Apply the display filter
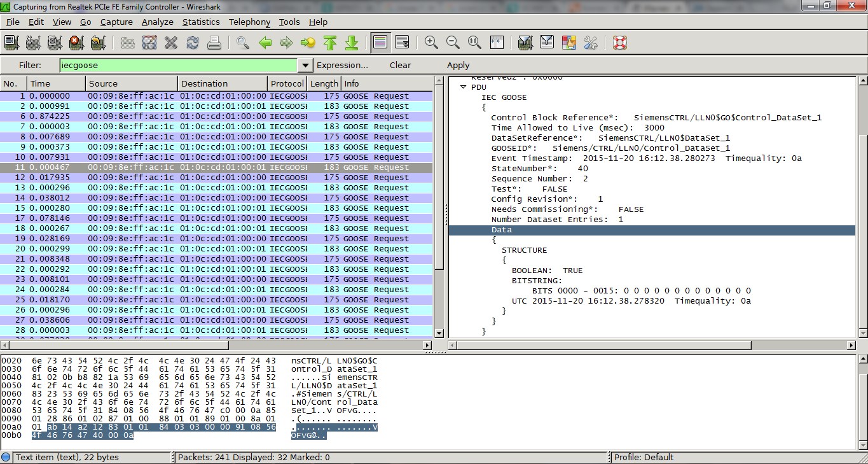This screenshot has width=868, height=464. coord(458,65)
